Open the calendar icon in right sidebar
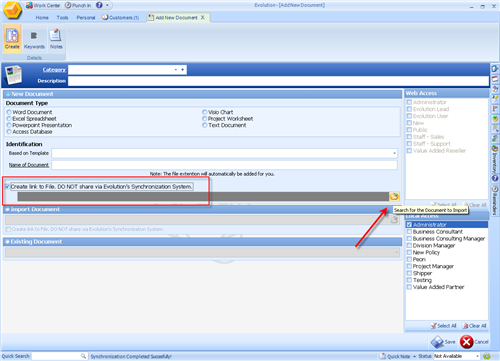The height and width of the screenshot is (361, 500). pyautogui.click(x=495, y=79)
